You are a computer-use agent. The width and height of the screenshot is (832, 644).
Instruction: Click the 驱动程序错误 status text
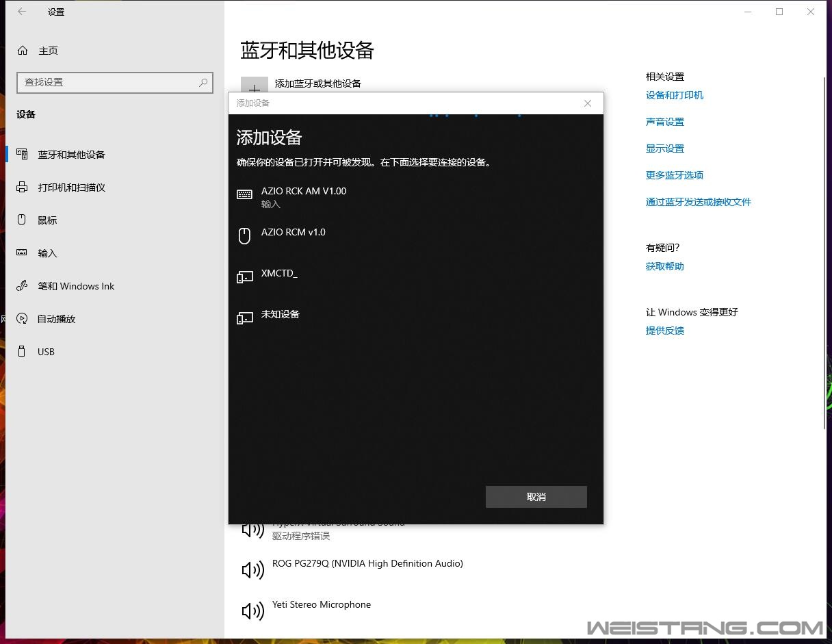point(301,536)
